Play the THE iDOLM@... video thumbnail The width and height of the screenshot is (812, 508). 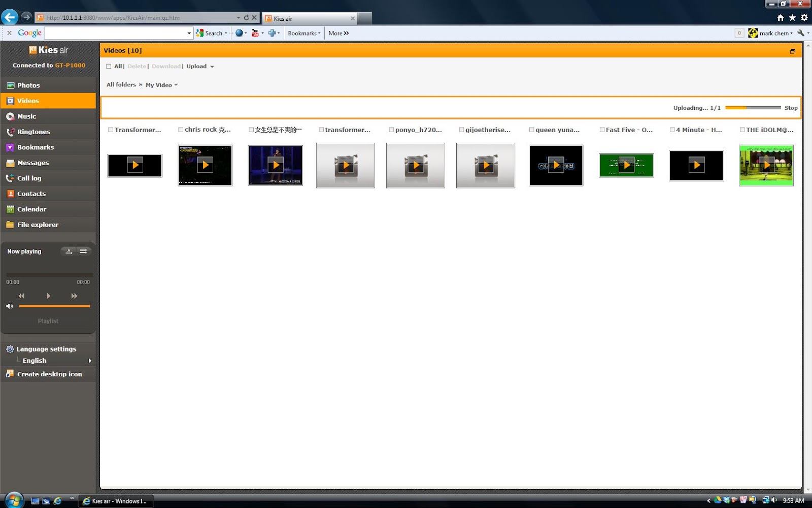(x=766, y=166)
